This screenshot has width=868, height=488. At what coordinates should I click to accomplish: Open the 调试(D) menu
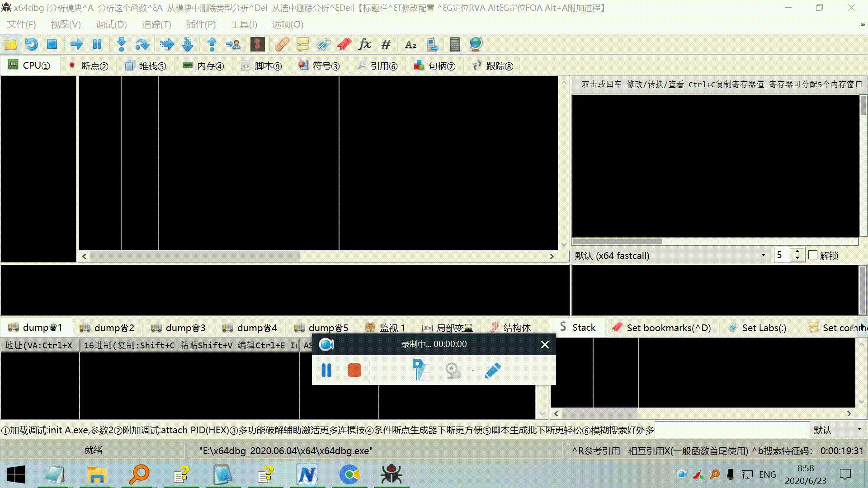[x=111, y=24]
